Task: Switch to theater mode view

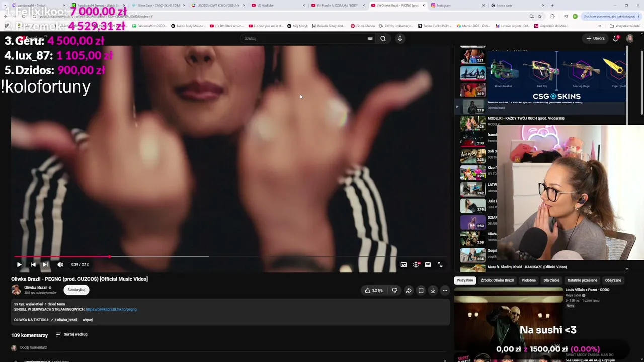Action: (428, 264)
